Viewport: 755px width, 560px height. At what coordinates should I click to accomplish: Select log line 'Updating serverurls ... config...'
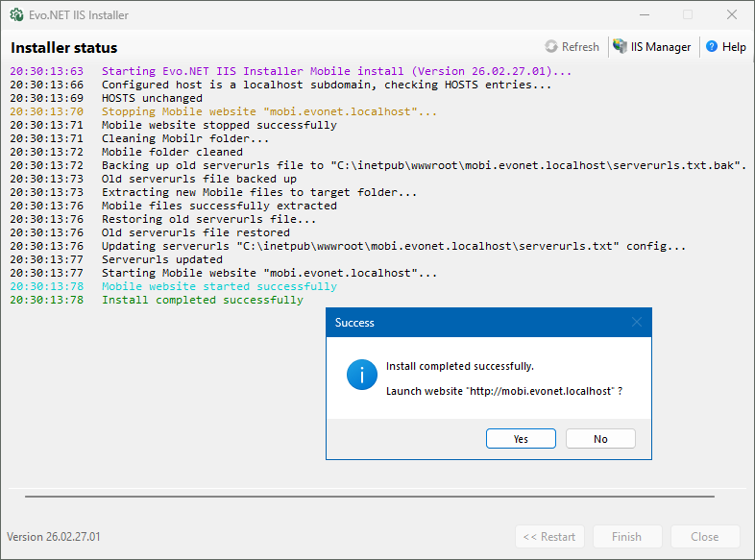[x=394, y=247]
